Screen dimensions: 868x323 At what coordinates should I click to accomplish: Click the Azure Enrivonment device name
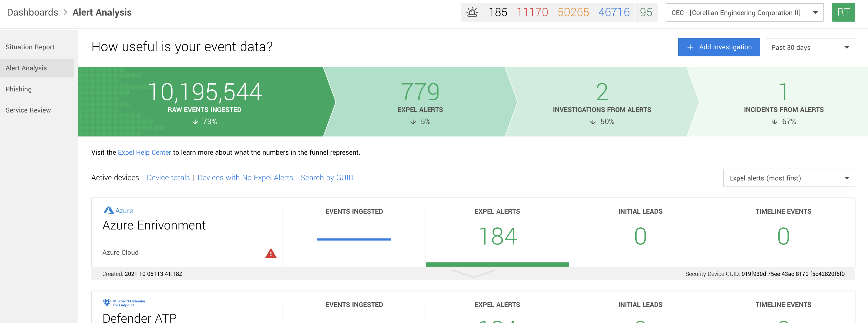pos(154,225)
